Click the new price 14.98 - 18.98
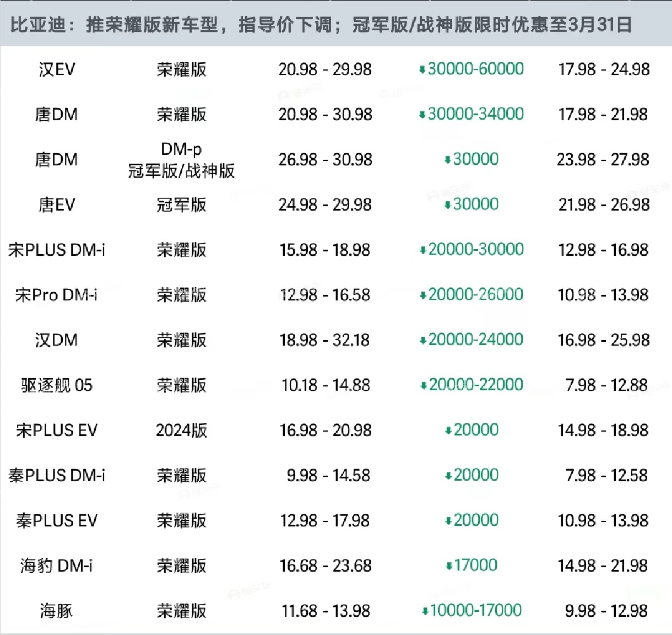The height and width of the screenshot is (635, 672). (x=604, y=431)
